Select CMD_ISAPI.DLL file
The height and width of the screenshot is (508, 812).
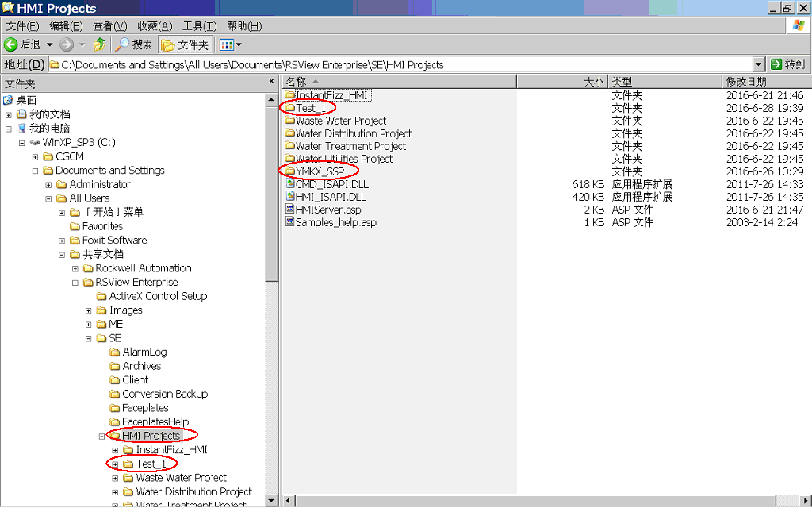[x=327, y=184]
